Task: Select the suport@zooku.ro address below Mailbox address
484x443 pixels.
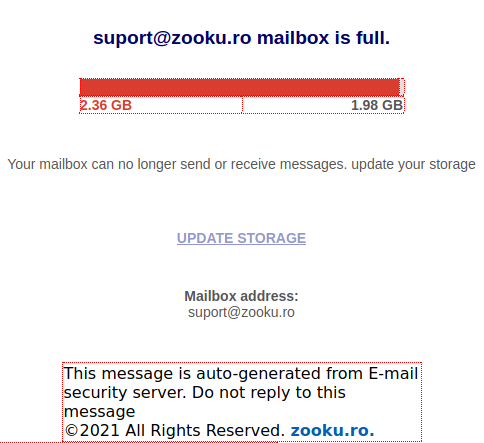Action: 241,312
